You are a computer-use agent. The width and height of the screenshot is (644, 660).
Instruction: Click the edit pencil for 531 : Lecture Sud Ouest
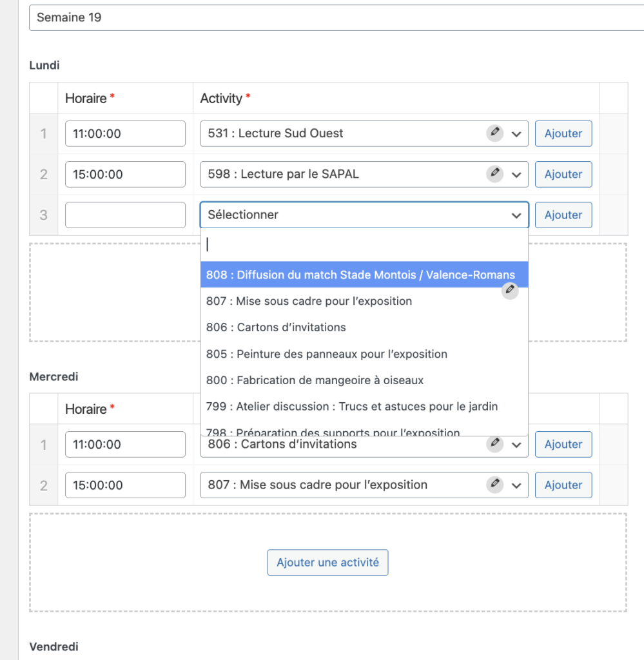[495, 133]
